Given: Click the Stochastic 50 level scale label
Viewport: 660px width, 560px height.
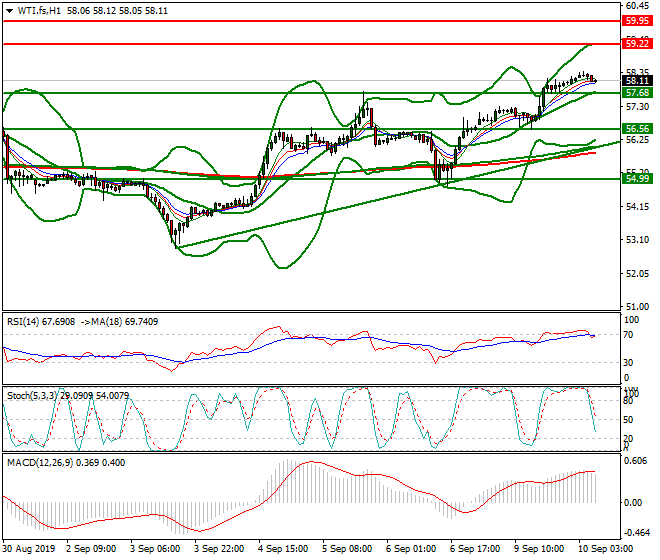Looking at the screenshot, I should 628,420.
